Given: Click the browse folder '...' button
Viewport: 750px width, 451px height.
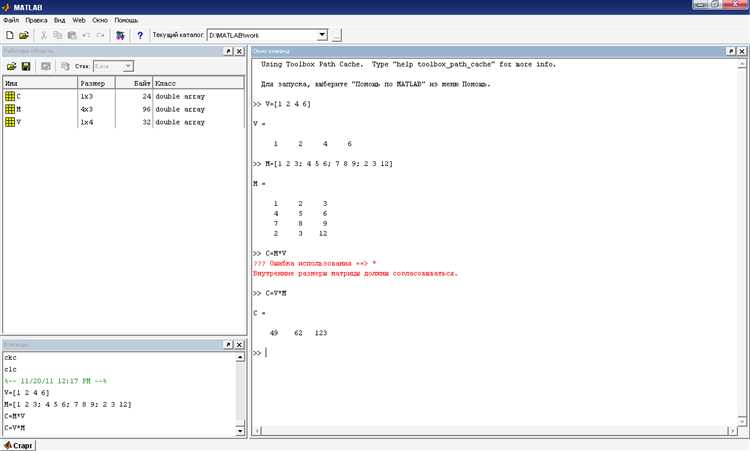Looking at the screenshot, I should [x=337, y=35].
